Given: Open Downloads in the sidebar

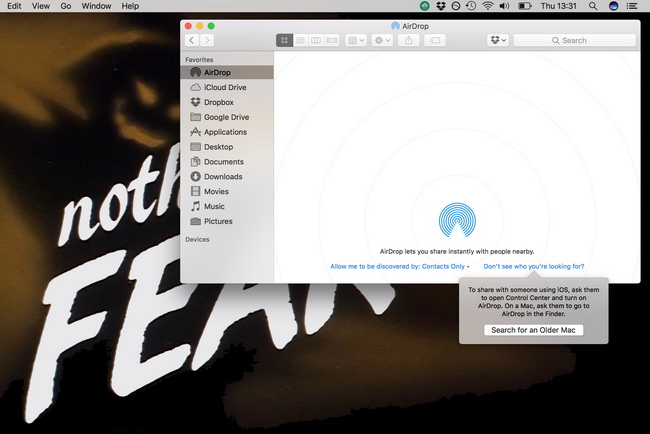Looking at the screenshot, I should click(227, 177).
